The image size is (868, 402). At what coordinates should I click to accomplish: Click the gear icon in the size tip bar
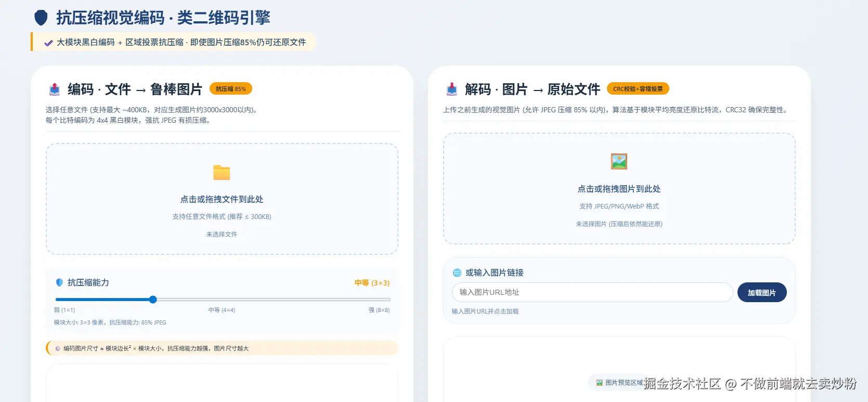(x=58, y=348)
